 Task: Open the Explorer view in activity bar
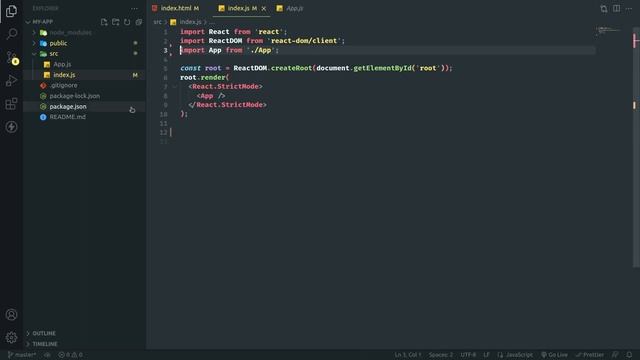point(11,11)
